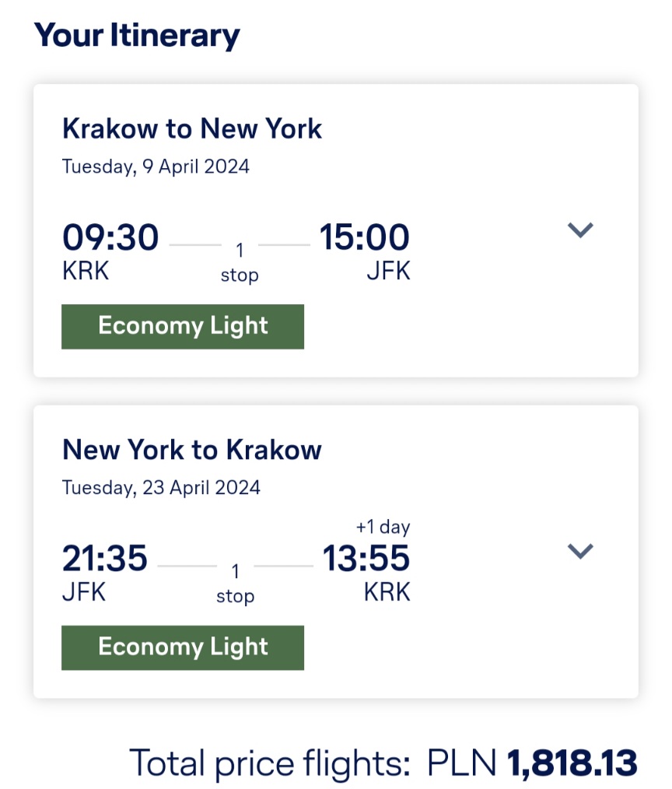
Task: Click the Tuesday, 23 April 2024 date
Action: pos(161,488)
